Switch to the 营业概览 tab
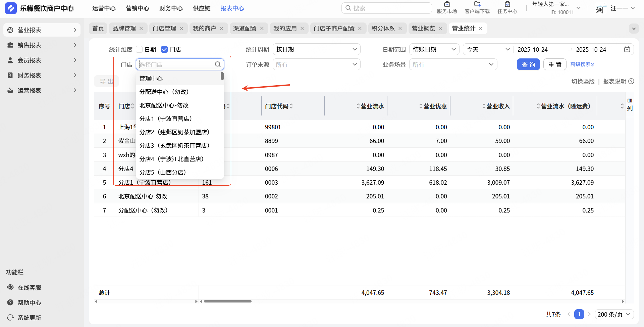 coord(423,29)
